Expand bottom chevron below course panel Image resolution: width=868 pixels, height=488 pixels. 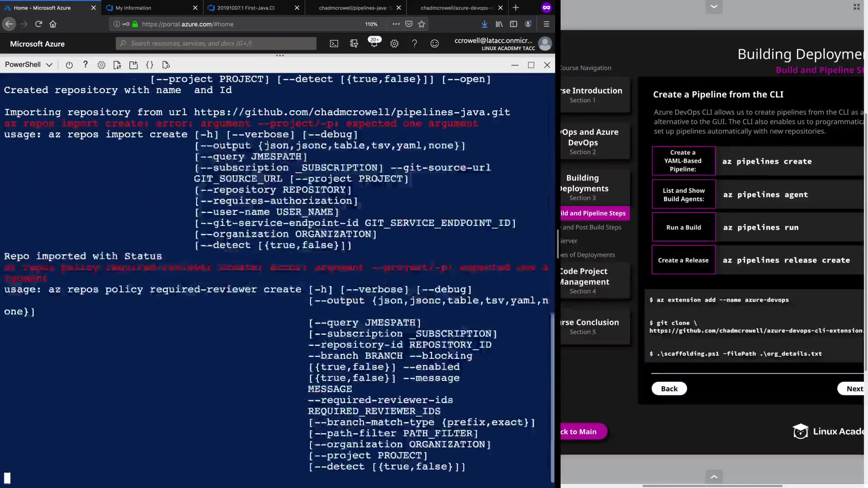tap(714, 477)
